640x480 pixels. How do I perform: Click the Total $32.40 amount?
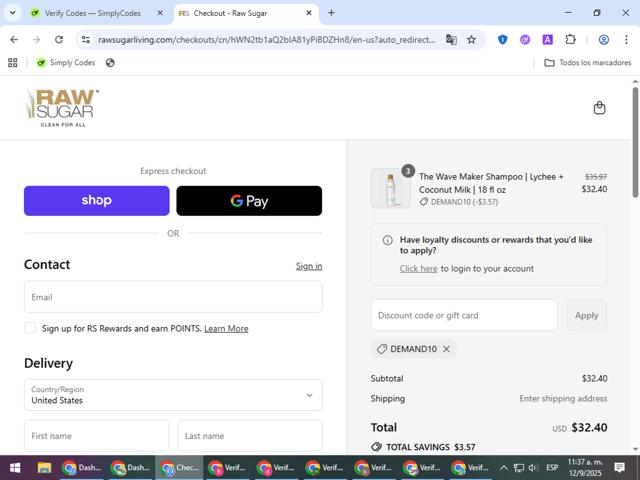[x=589, y=427]
